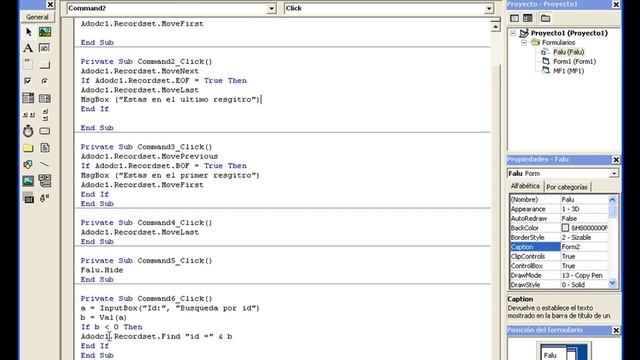Select the OptionButton control tool

pos(45,81)
